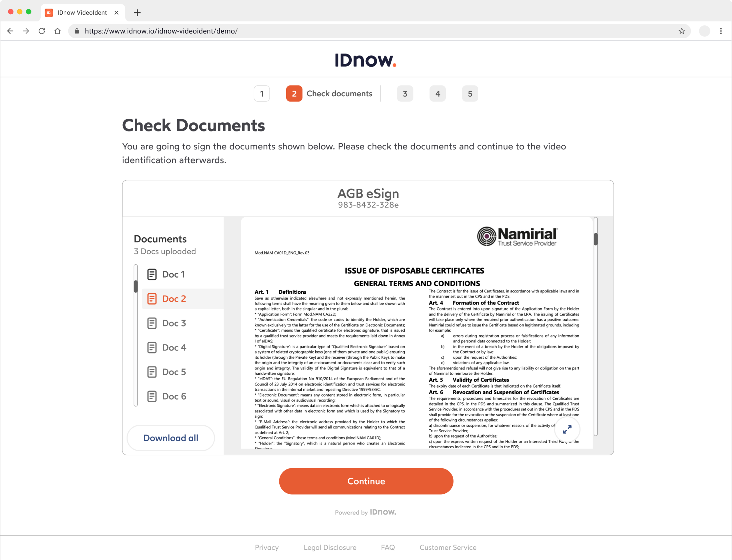This screenshot has height=560, width=732.
Task: Jump to step 5
Action: 470,94
